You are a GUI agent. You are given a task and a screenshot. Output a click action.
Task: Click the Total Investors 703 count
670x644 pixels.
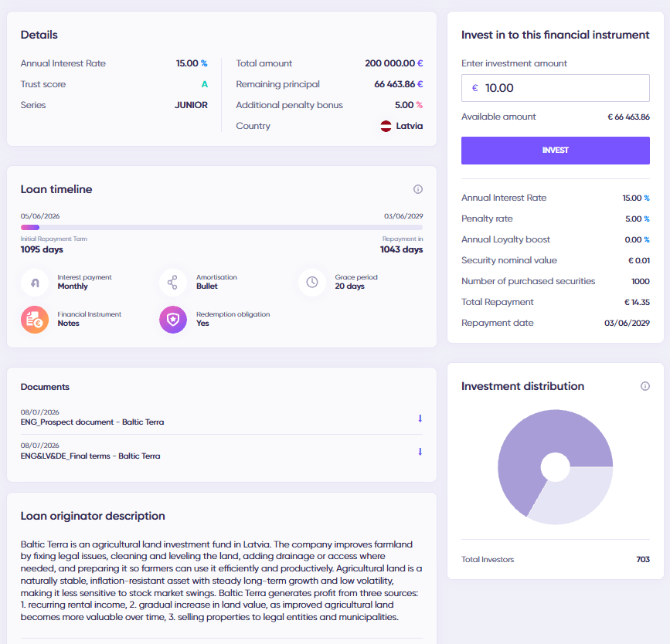[643, 559]
